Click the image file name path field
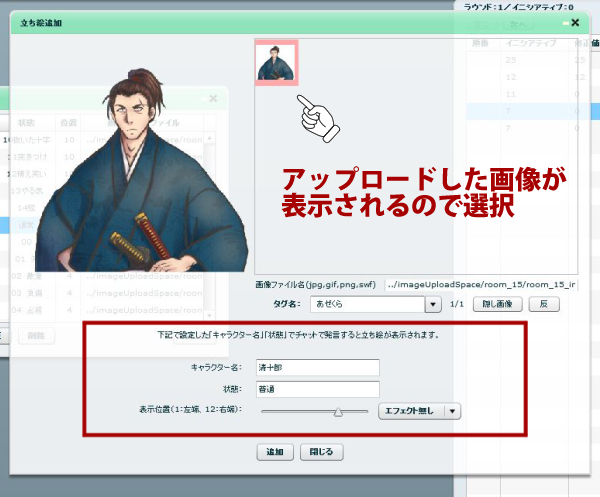The height and width of the screenshot is (497, 600). (480, 285)
